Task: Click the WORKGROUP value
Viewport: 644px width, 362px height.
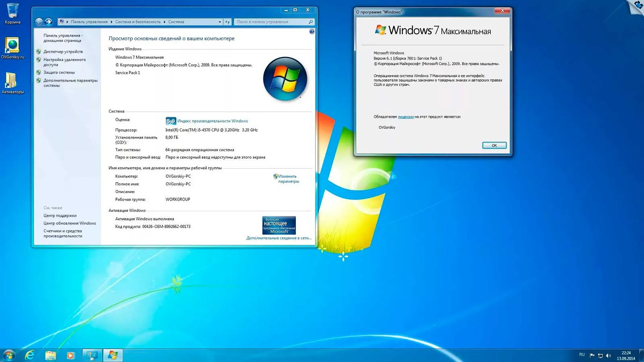Action: (178, 199)
